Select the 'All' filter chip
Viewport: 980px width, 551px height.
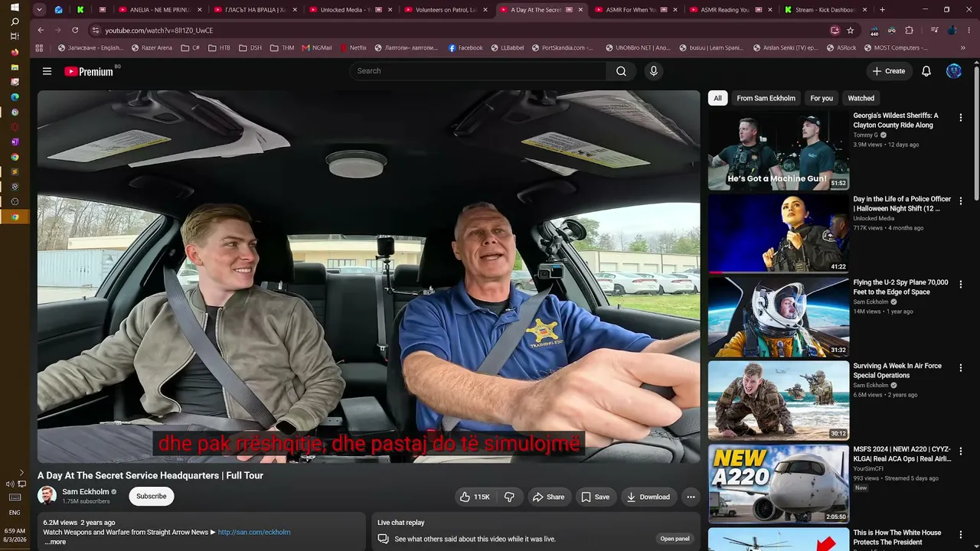(717, 98)
